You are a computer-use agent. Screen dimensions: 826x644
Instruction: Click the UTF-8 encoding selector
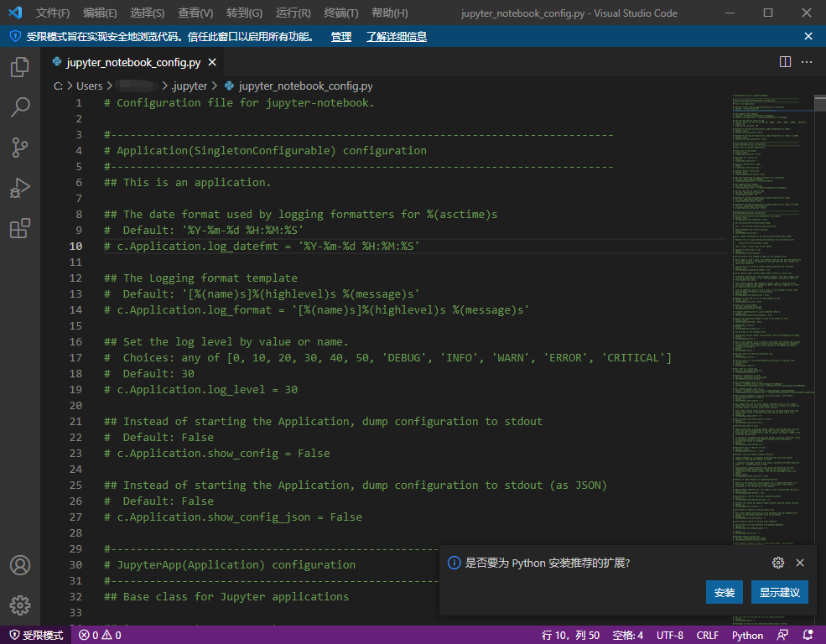point(670,635)
